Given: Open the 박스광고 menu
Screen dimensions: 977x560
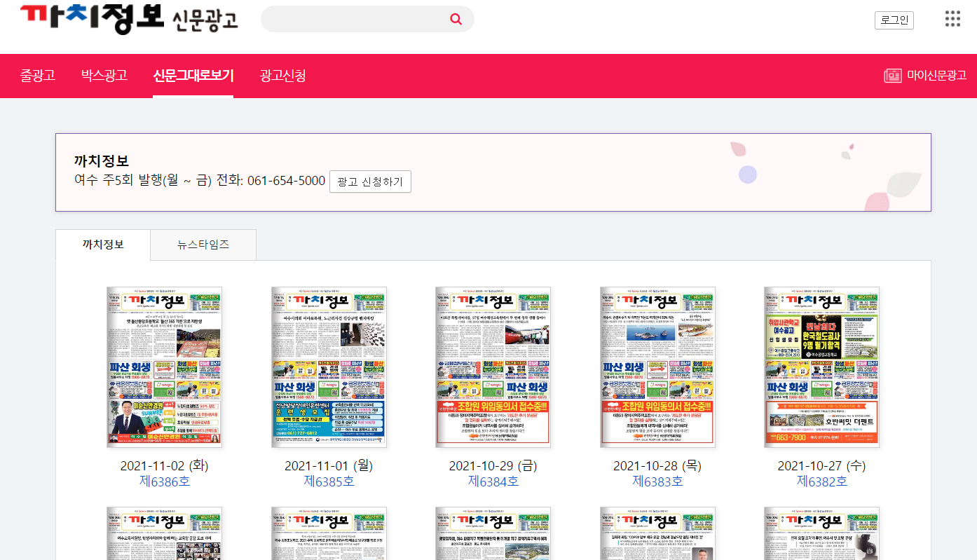Looking at the screenshot, I should [x=104, y=76].
